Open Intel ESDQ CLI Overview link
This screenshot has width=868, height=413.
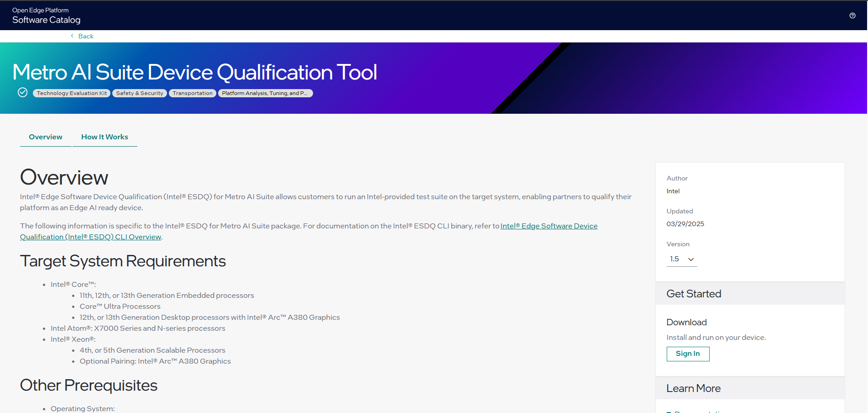tap(309, 231)
